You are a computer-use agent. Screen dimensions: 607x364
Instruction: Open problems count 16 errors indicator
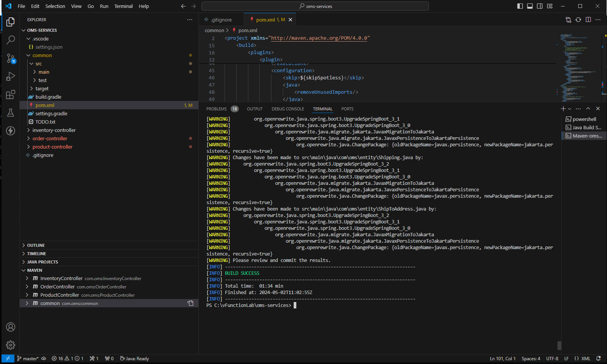tap(67, 358)
